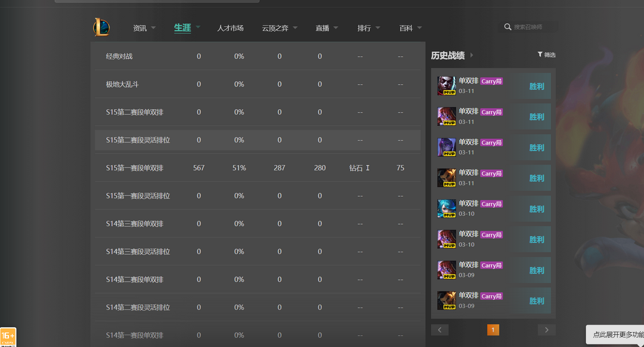Image resolution: width=644 pixels, height=347 pixels.
Task: Expand the 历史战绩 arrow
Action: (x=472, y=55)
